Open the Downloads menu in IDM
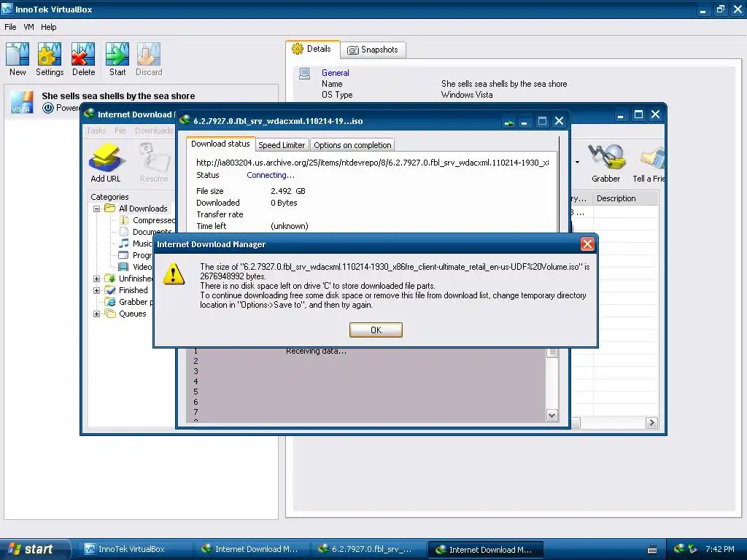This screenshot has width=747, height=560. [154, 131]
